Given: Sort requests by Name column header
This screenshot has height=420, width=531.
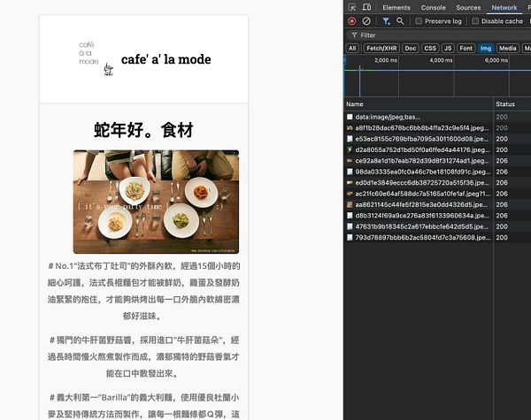Looking at the screenshot, I should click(419, 104).
